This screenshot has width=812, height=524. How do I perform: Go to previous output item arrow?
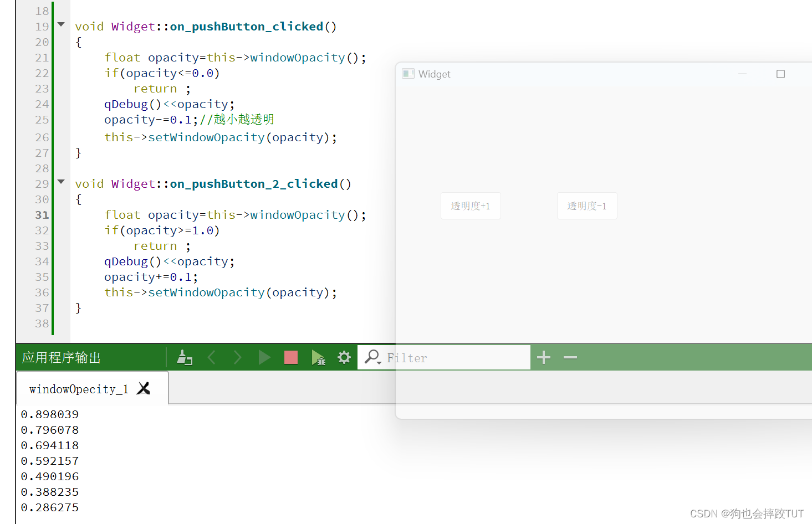[211, 358]
